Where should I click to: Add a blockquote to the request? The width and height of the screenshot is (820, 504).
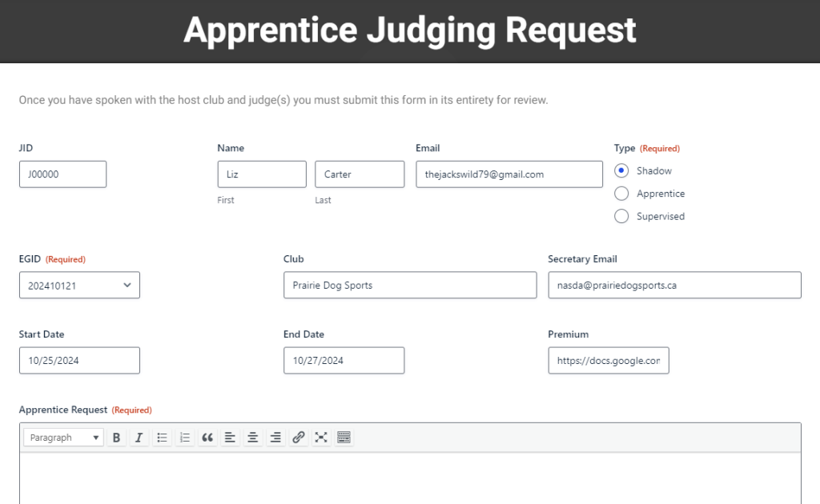coord(207,438)
